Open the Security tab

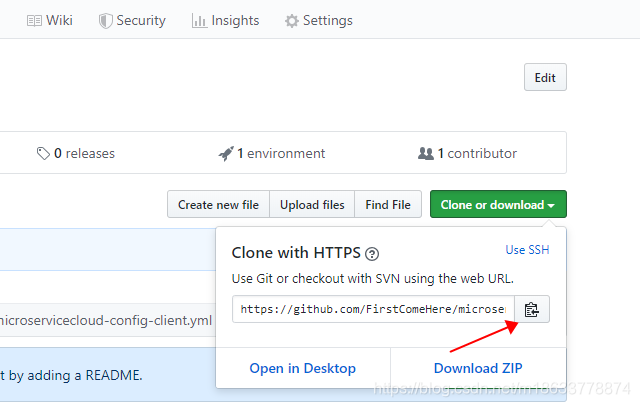pos(132,20)
